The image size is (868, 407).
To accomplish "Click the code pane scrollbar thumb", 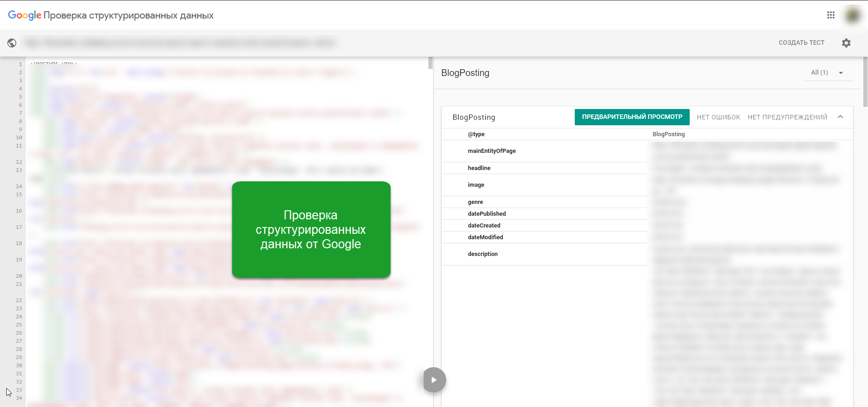I will pos(430,63).
